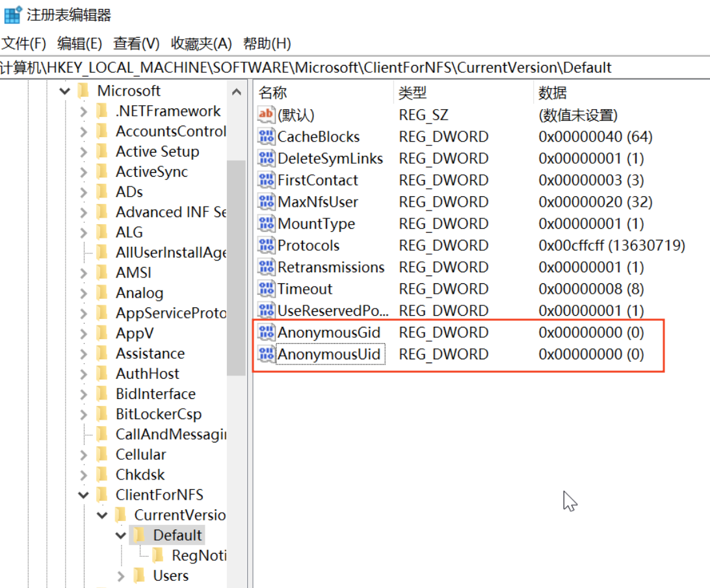Click the Registry Editor app icon in title bar
Viewport: 710px width, 588px height.
click(12, 15)
